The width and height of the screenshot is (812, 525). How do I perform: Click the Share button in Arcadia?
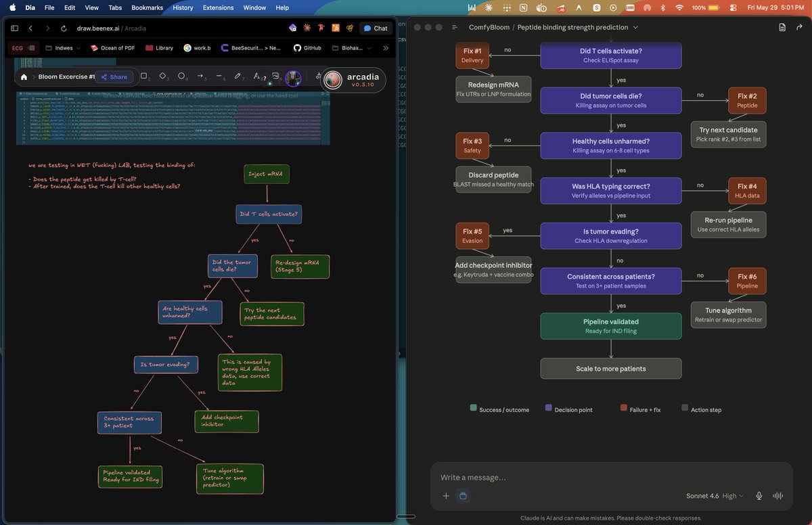coord(114,77)
